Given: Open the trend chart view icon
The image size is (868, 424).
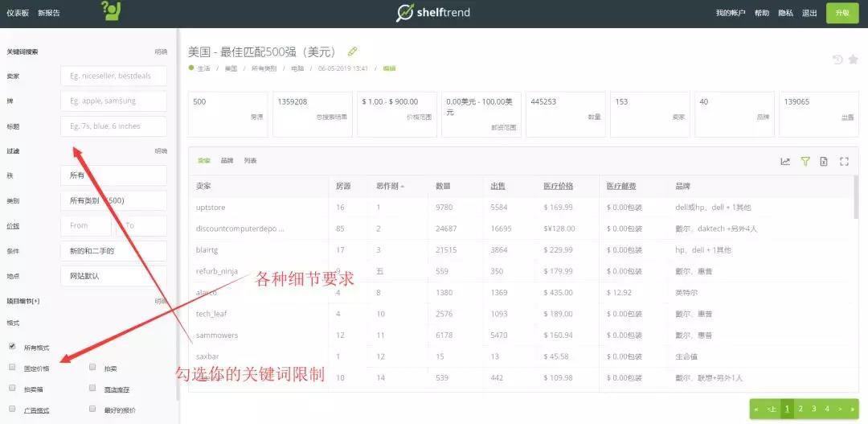Looking at the screenshot, I should point(785,161).
